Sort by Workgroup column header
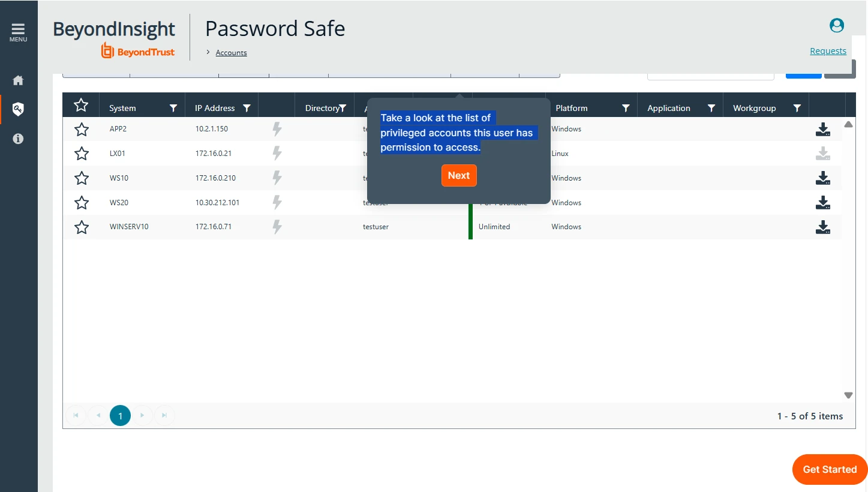The width and height of the screenshot is (868, 492). pyautogui.click(x=755, y=109)
